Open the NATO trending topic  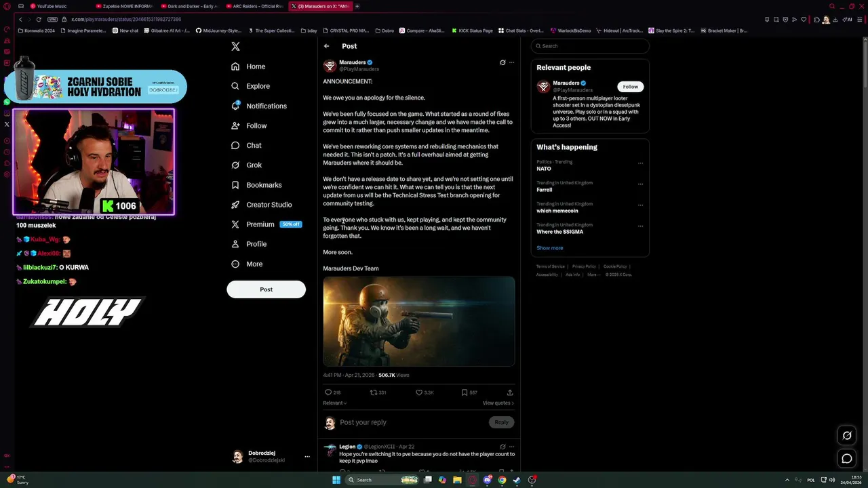pyautogui.click(x=544, y=169)
